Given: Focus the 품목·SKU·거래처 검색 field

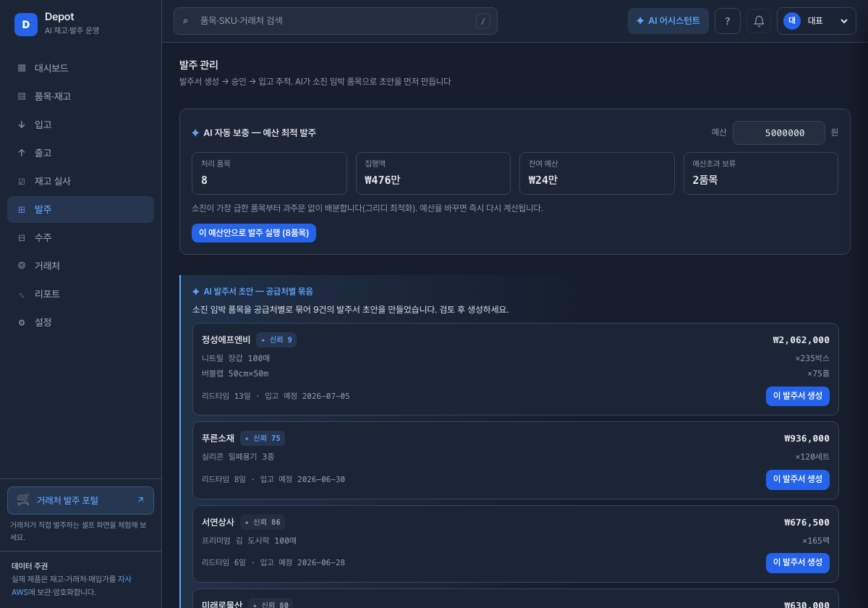Looking at the screenshot, I should [336, 21].
